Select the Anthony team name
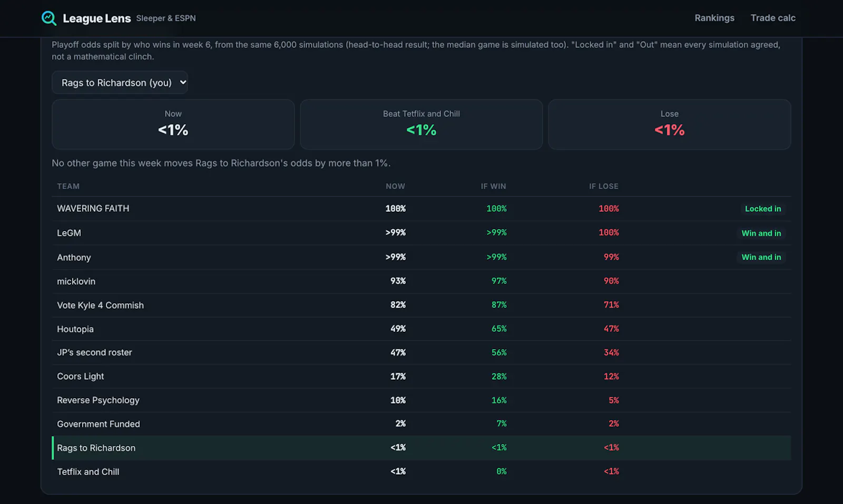Viewport: 843px width, 504px height. coord(74,258)
